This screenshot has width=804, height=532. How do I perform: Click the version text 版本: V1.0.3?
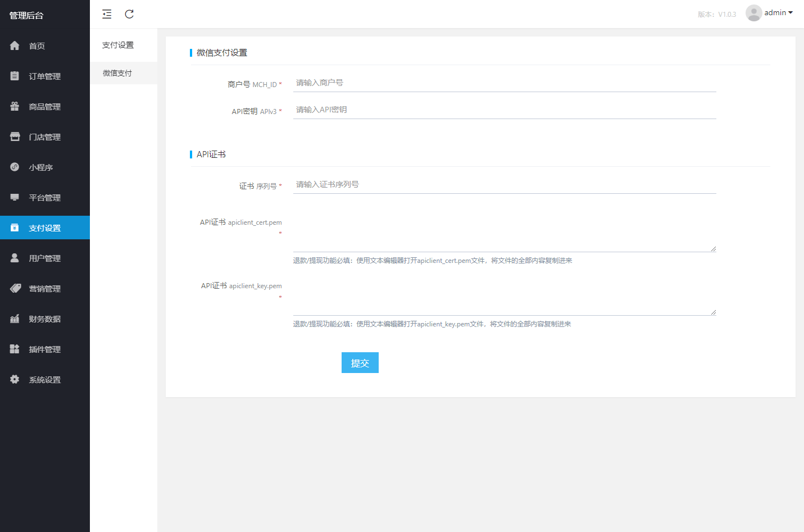(x=717, y=14)
